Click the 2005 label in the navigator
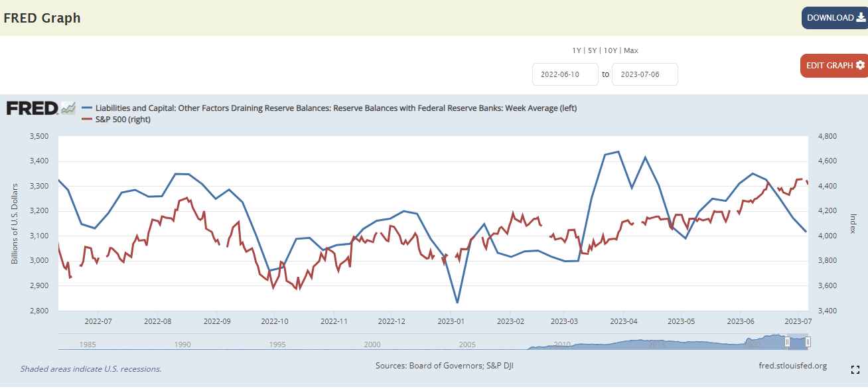This screenshot has height=389, width=868. [x=468, y=345]
